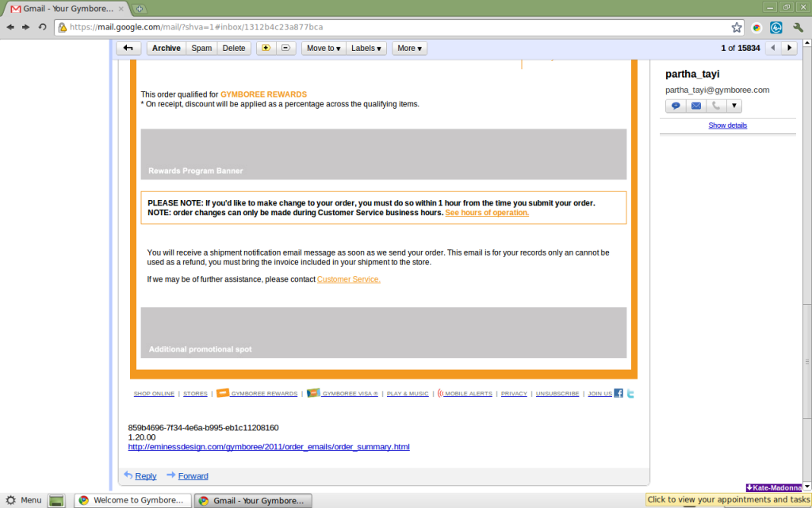Open the blue extension icon beside wrench
Viewport: 812px width, 508px height.
click(x=776, y=28)
